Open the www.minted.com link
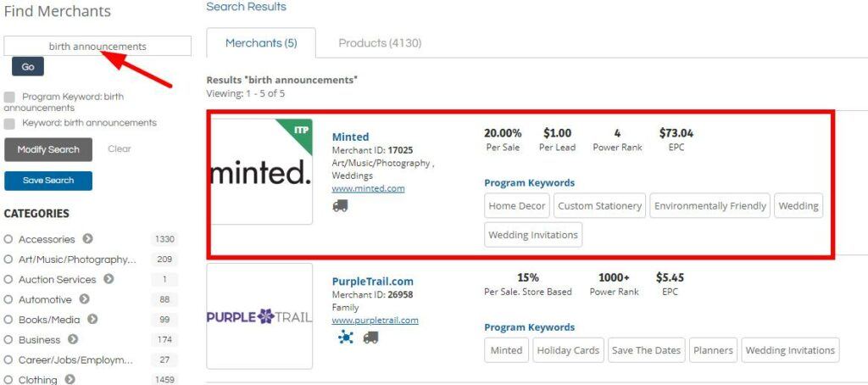Screen dimensions: 868x385 click(x=368, y=188)
